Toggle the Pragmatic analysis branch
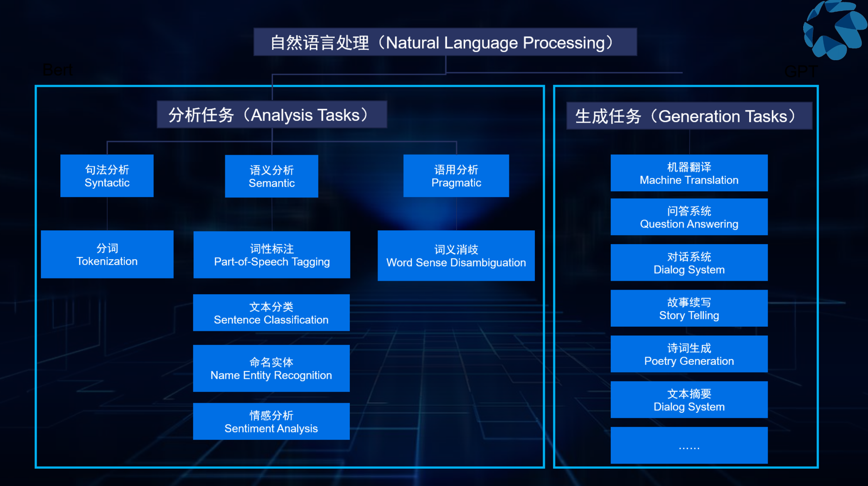Screen dimensions: 868x486 point(456,176)
